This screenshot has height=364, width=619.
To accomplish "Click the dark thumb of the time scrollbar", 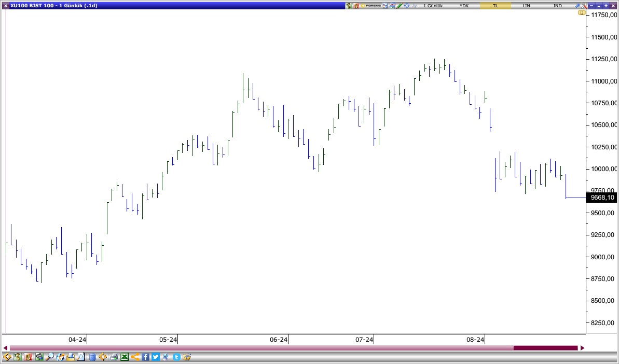I will click(x=545, y=348).
